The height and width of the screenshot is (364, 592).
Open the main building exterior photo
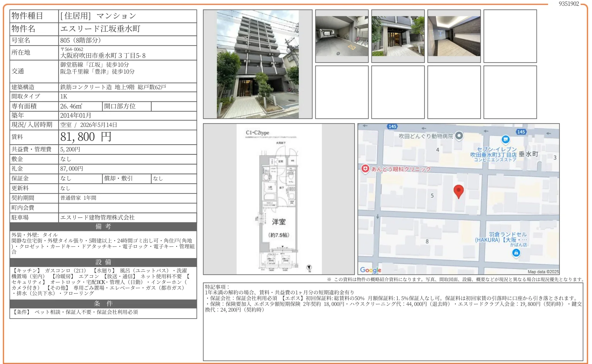pyautogui.click(x=257, y=64)
